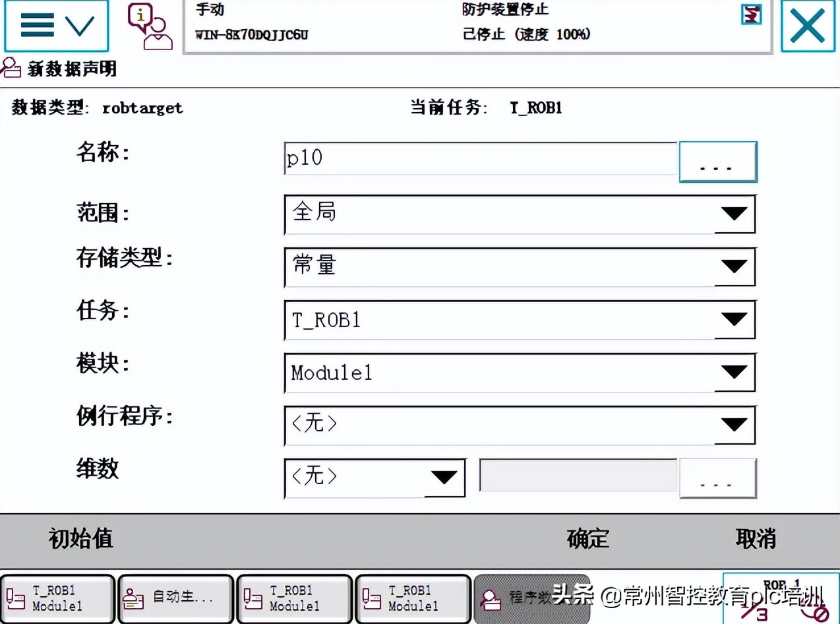Click the 当前任务: T_ROB1 text
The width and height of the screenshot is (840, 624).
486,108
